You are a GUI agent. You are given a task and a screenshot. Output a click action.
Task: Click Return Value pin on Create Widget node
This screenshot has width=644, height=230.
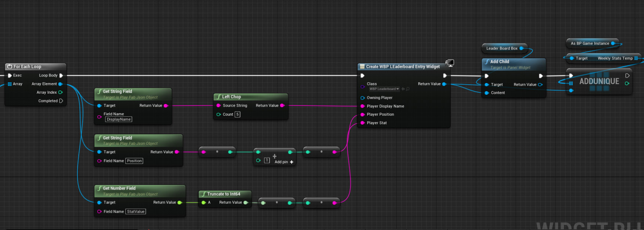[444, 84]
